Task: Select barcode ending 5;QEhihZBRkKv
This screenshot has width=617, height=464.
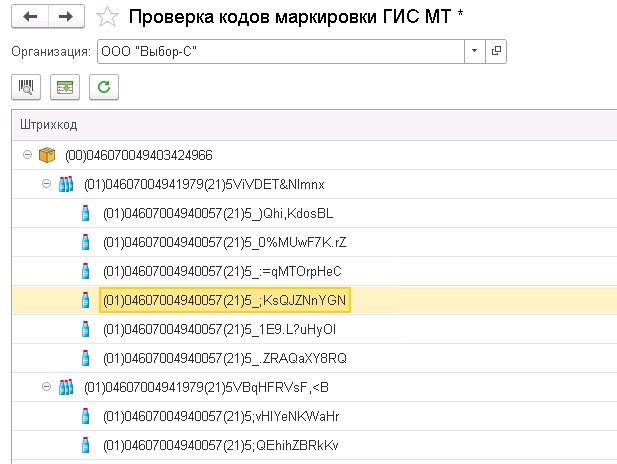Action: coord(221,446)
